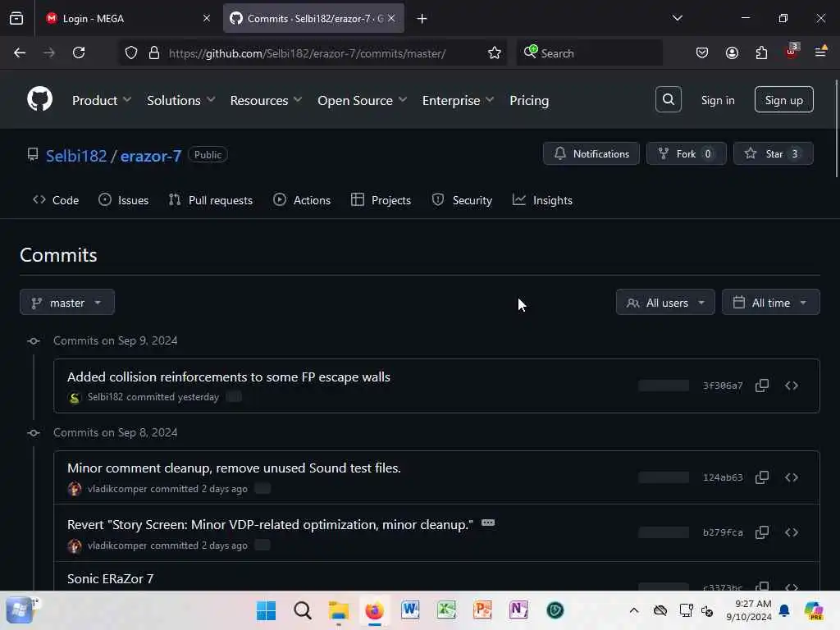Click the site padlock security icon
Viewport: 840px width, 630px height.
[153, 52]
